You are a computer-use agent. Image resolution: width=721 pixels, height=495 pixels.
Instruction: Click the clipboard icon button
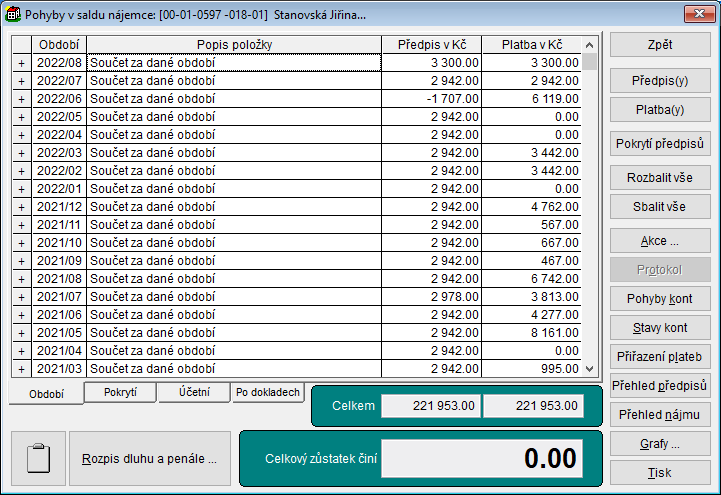pyautogui.click(x=38, y=459)
